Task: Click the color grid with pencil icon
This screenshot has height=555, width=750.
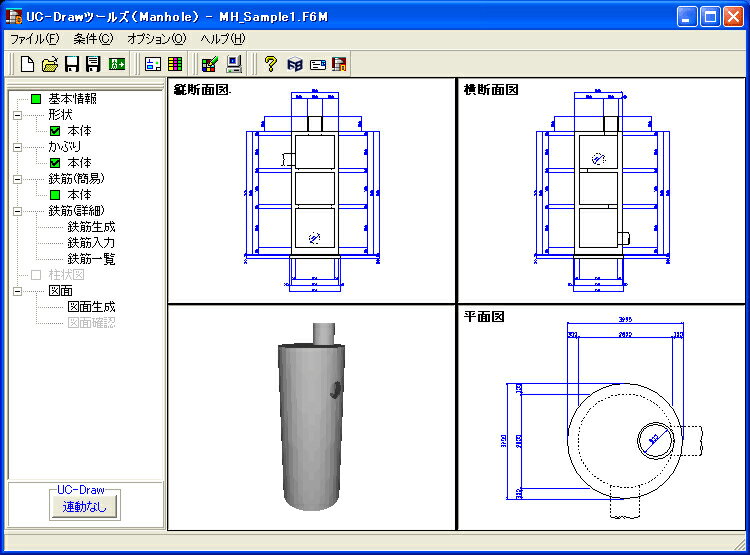Action: point(210,64)
